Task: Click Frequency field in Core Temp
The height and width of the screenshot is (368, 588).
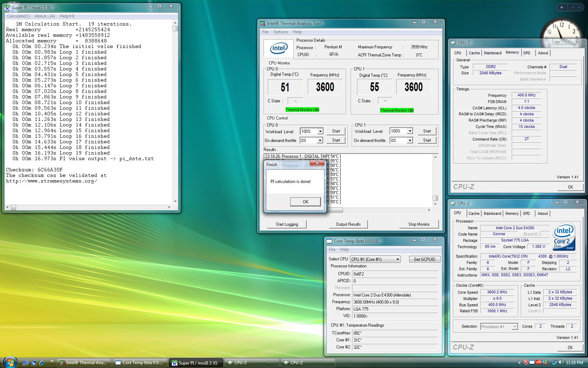Action: pyautogui.click(x=395, y=302)
